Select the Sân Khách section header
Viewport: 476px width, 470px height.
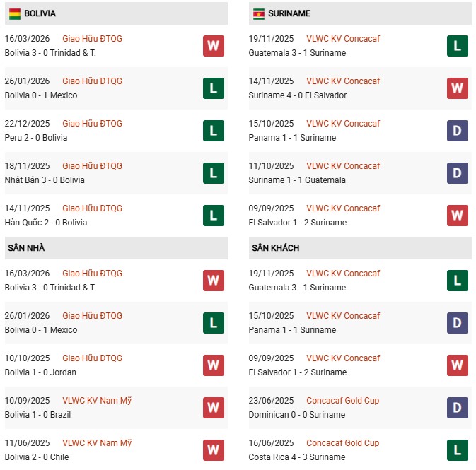tap(274, 248)
